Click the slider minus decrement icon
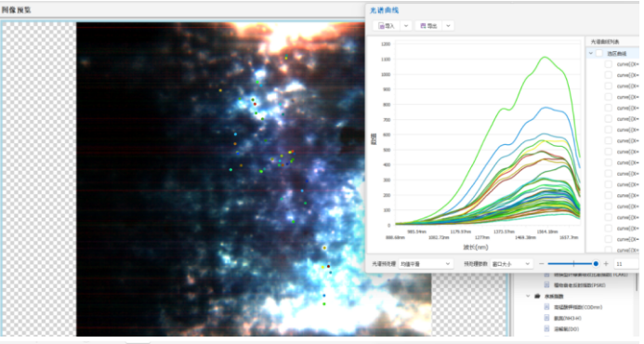 tap(542, 263)
